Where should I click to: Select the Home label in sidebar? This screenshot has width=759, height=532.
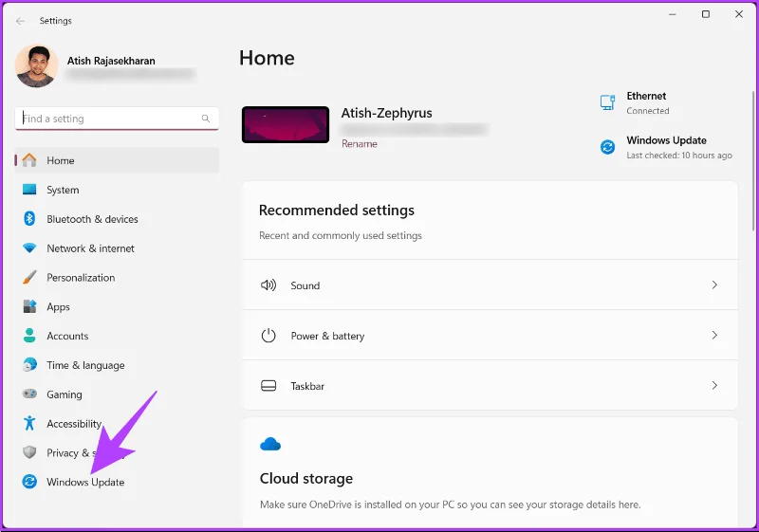(61, 160)
